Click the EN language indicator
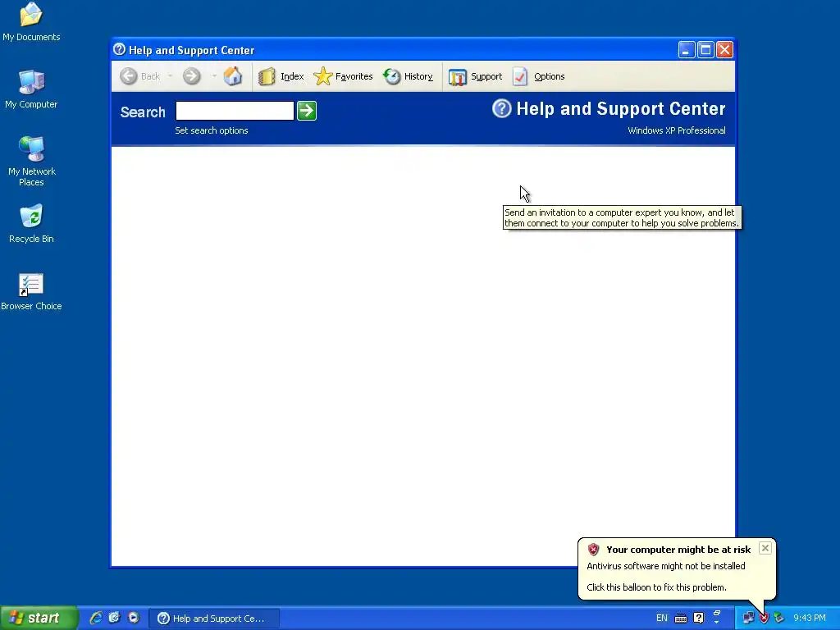840x630 pixels. [x=662, y=619]
